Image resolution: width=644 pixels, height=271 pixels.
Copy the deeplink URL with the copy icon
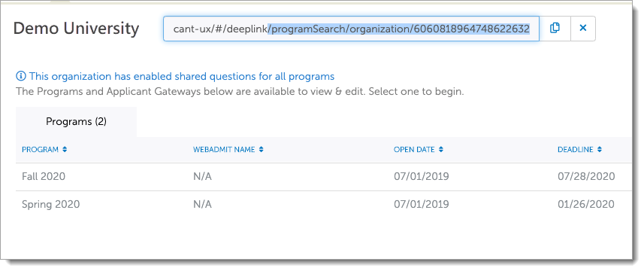click(x=555, y=29)
